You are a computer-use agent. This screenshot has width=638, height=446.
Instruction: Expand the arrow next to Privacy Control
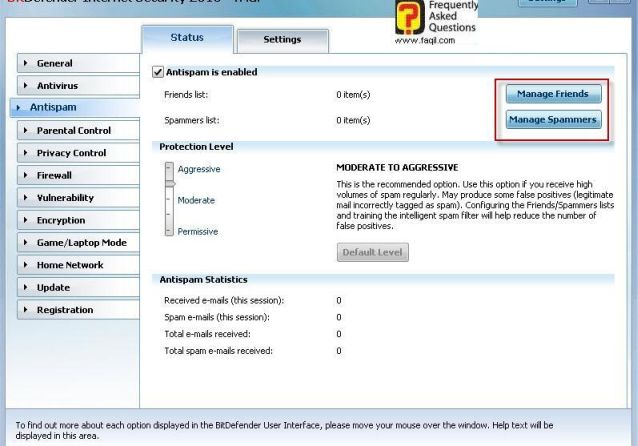[26, 153]
